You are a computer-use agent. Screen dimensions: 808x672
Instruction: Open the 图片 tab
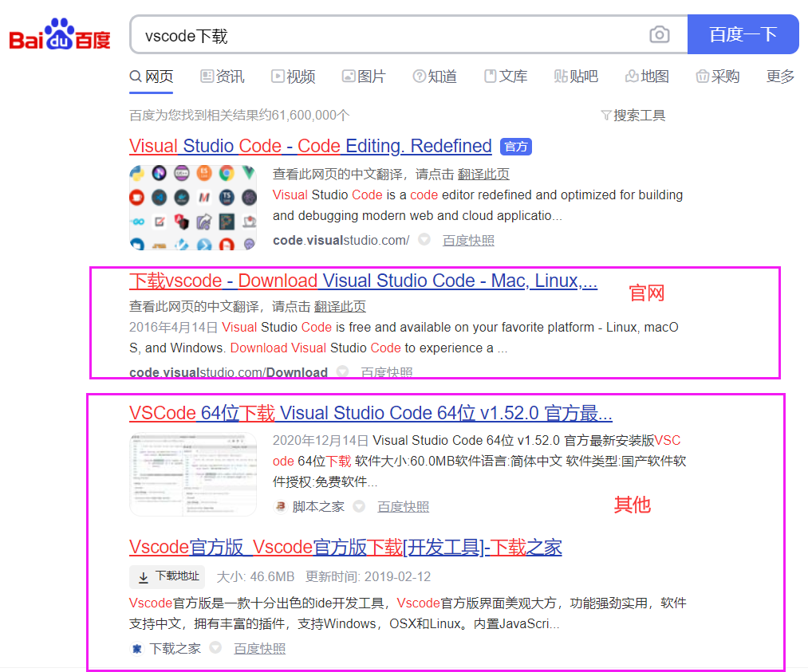click(364, 77)
